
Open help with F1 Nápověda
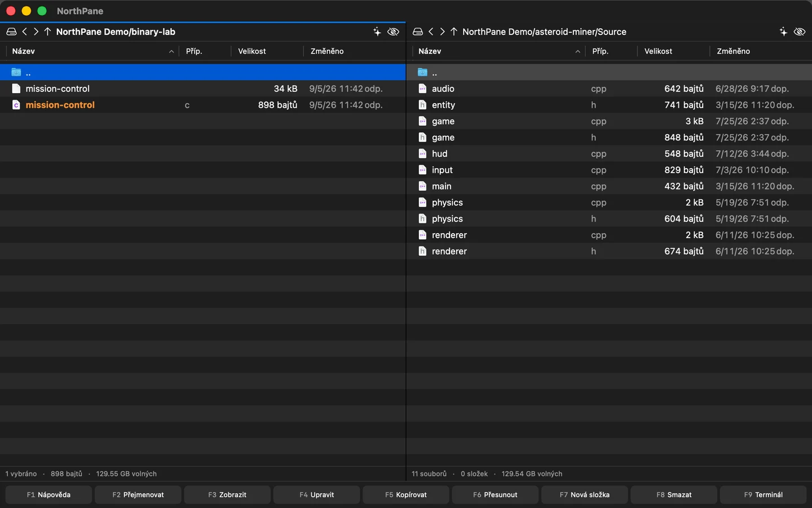click(x=48, y=495)
